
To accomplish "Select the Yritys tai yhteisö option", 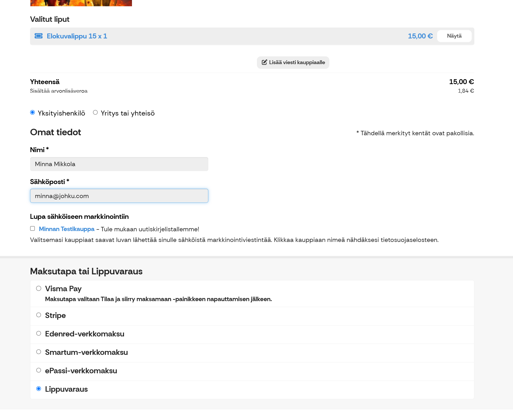I will coord(95,112).
